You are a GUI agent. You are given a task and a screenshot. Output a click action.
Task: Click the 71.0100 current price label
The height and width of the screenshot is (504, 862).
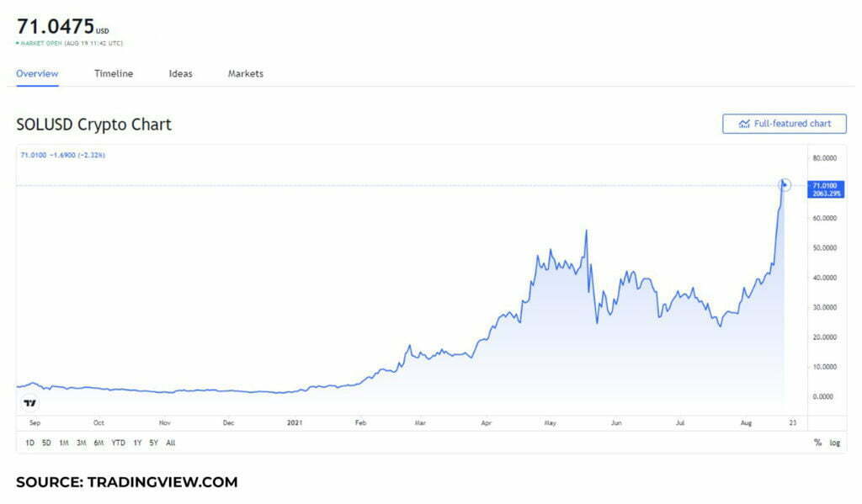823,184
